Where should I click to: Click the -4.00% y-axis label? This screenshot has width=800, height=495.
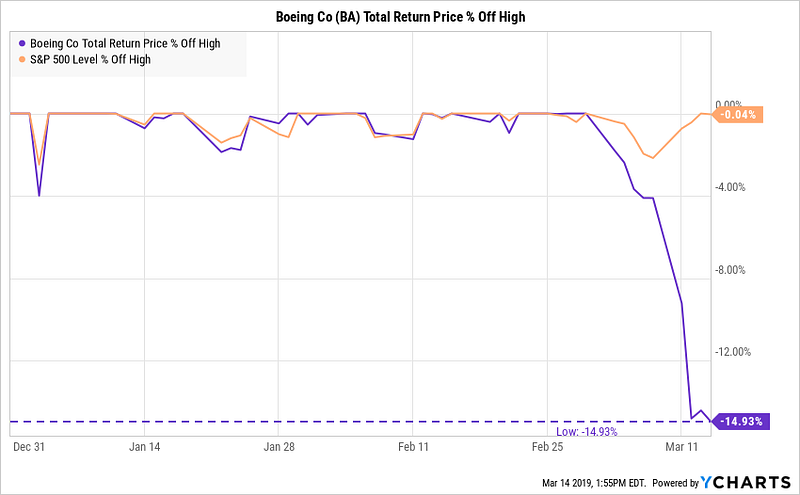tap(730, 187)
